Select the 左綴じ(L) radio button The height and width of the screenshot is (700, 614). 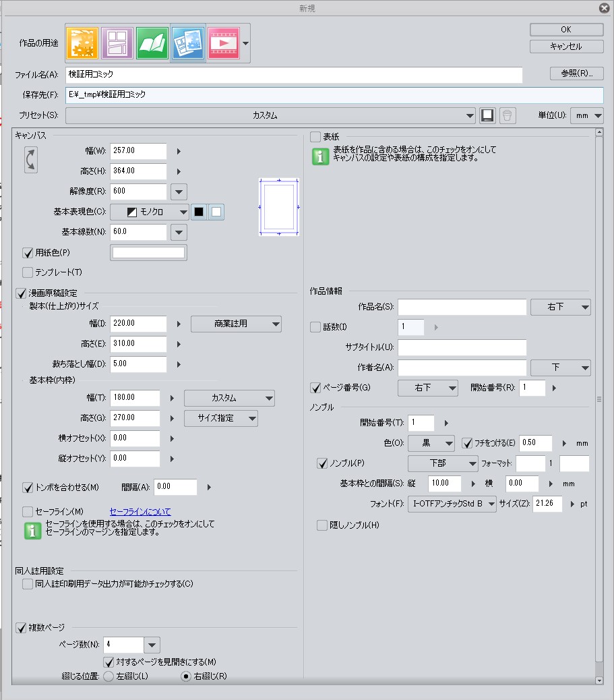pyautogui.click(x=109, y=676)
